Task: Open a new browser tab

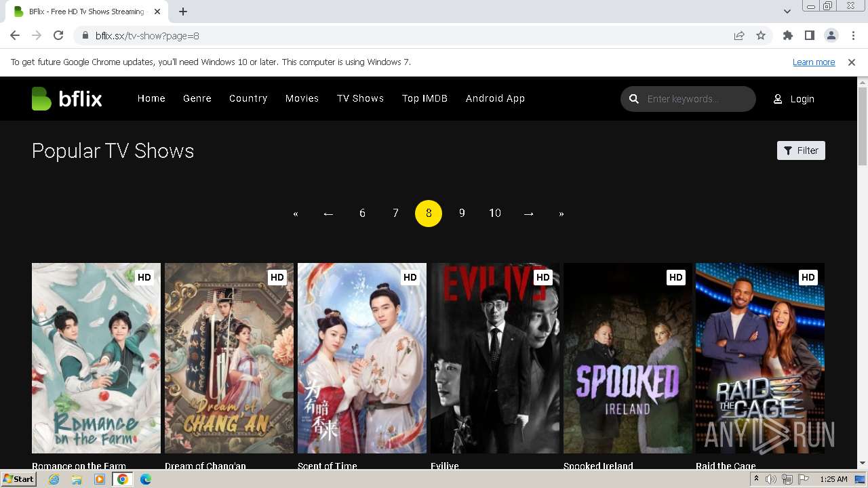Action: coord(183,12)
